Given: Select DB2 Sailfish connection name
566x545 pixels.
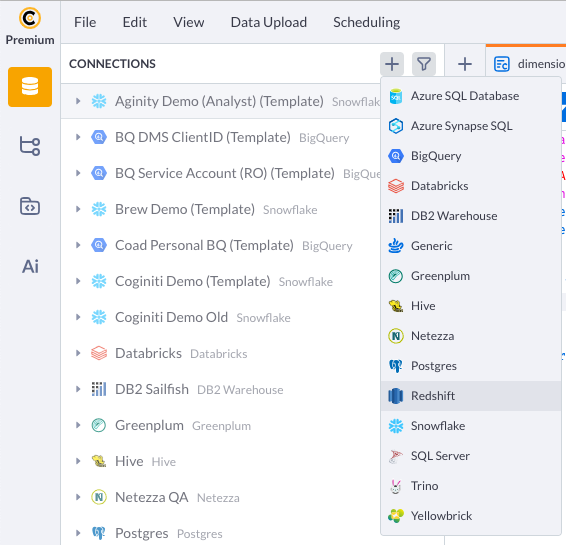Looking at the screenshot, I should 152,389.
